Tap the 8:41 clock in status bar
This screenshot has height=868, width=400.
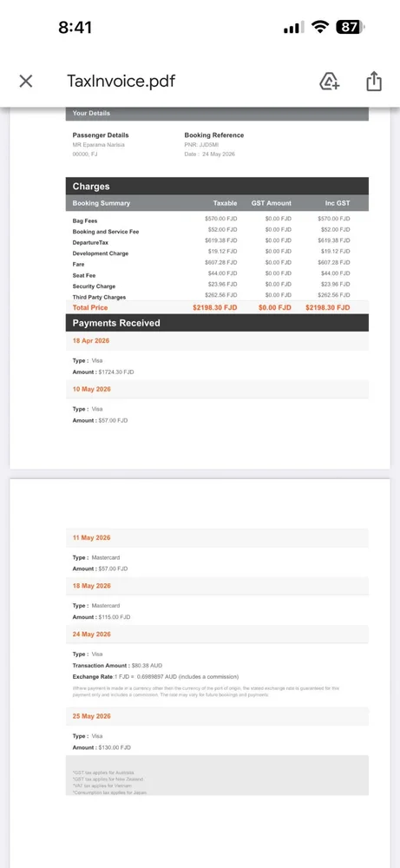pos(75,27)
